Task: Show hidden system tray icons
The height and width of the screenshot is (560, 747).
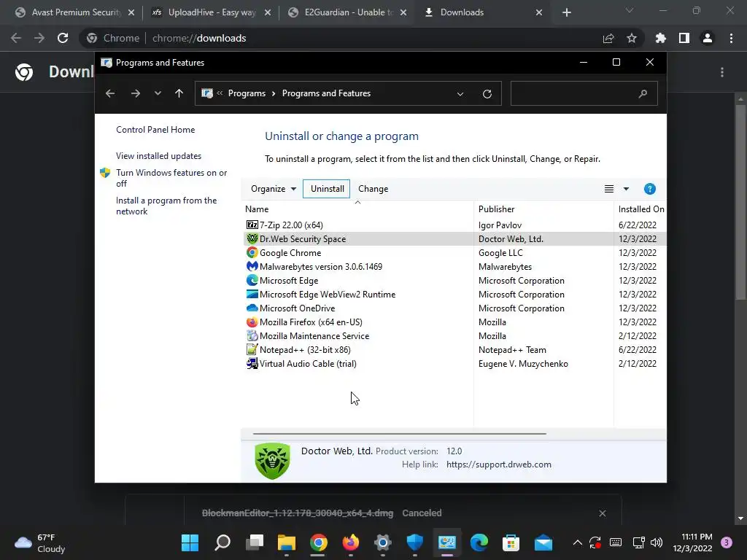Action: [x=577, y=542]
